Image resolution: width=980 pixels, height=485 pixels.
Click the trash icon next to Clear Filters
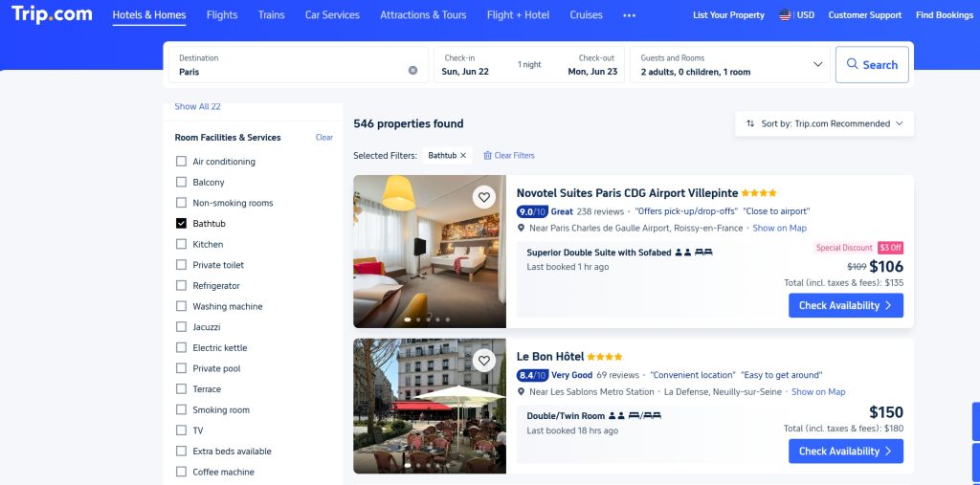click(487, 156)
